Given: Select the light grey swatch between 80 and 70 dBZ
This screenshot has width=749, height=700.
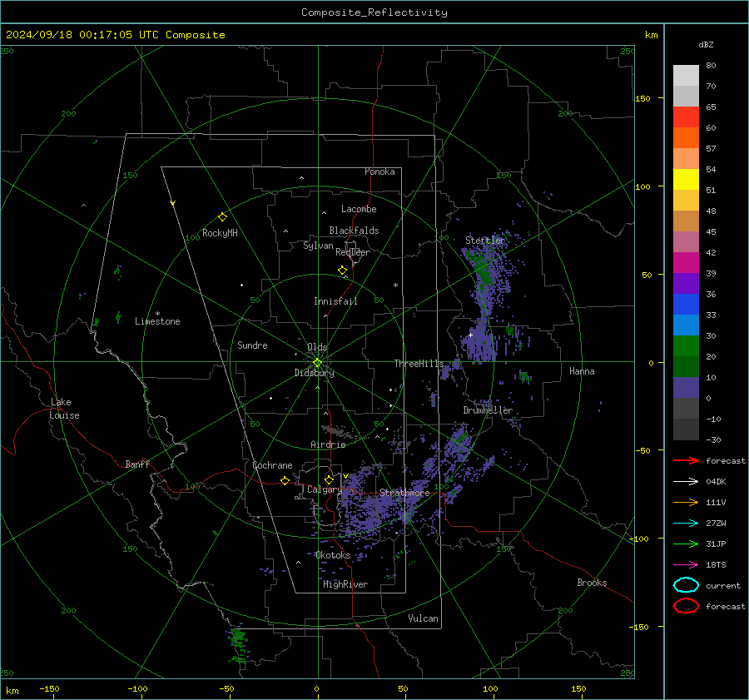Looking at the screenshot, I should tap(686, 76).
